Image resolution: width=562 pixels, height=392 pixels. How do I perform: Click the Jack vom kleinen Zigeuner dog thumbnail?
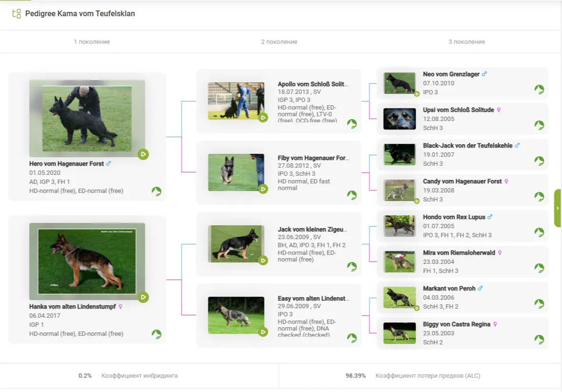[x=236, y=243]
